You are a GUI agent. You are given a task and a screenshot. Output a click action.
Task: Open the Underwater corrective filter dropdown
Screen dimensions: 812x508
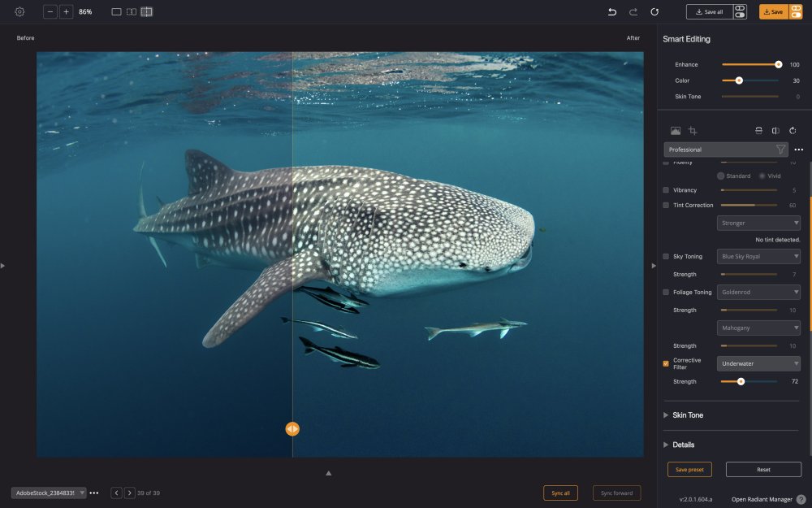click(758, 363)
